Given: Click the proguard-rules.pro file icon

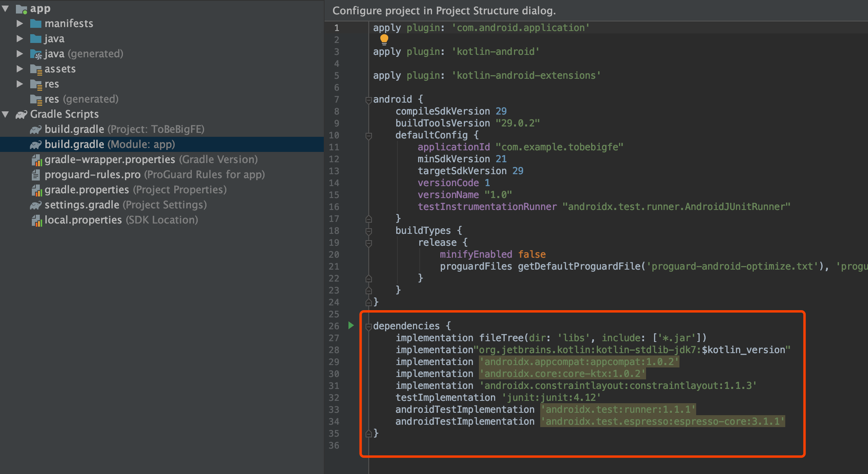Looking at the screenshot, I should click(x=36, y=175).
